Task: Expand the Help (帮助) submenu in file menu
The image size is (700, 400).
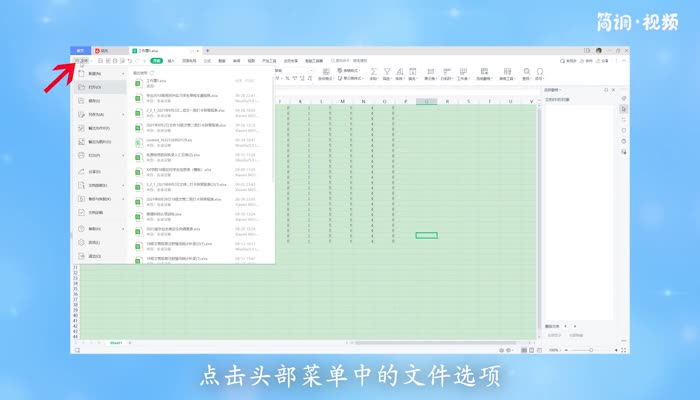Action: 124,228
